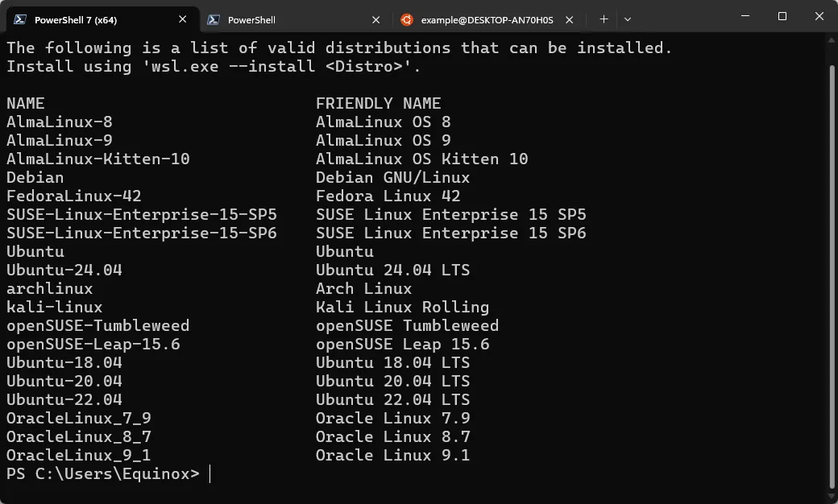Close the PowerShell 7 (x64) tab
The height and width of the screenshot is (504, 838).
[x=182, y=19]
